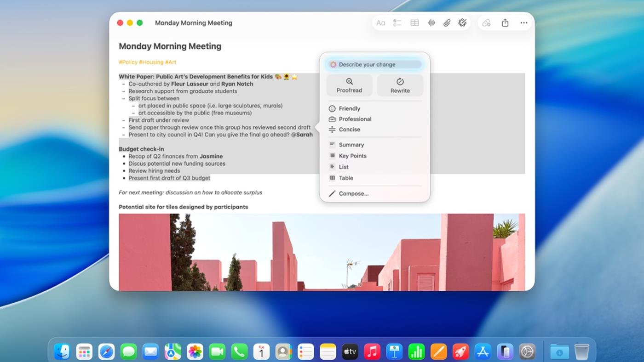The width and height of the screenshot is (644, 362).
Task: Open Numbers app in the Dock
Action: point(416,352)
